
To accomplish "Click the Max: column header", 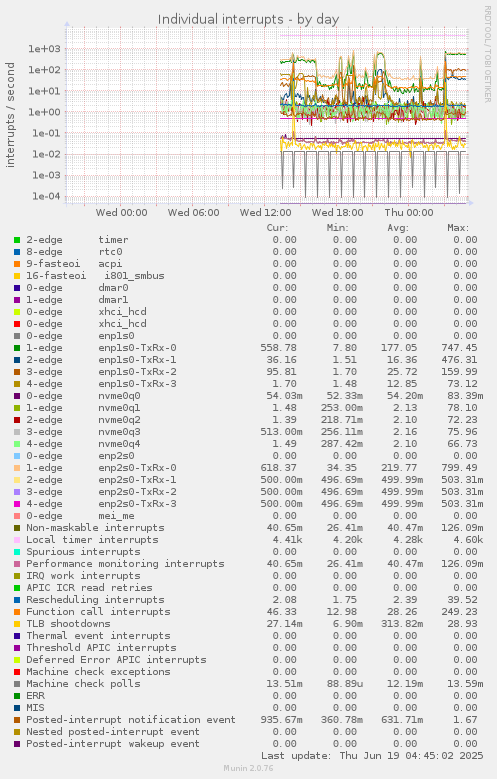I will [458, 228].
